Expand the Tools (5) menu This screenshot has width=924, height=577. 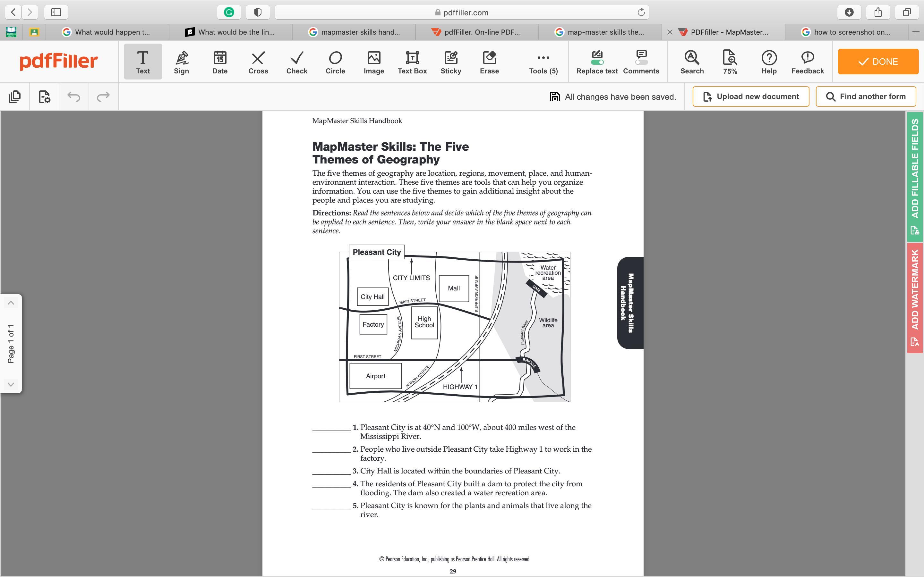tap(543, 62)
